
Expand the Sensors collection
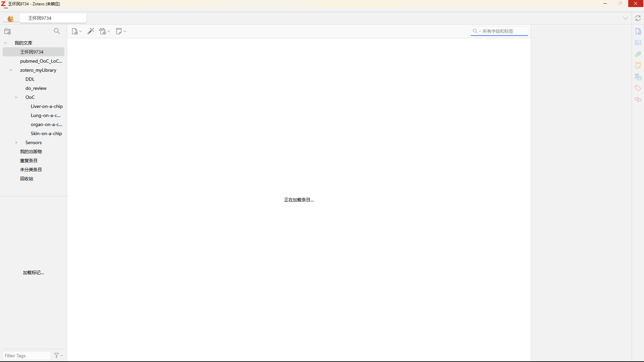click(x=16, y=142)
